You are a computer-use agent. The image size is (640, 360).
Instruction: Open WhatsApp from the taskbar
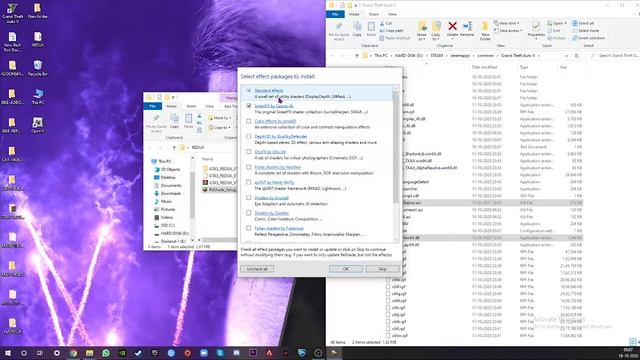(106, 353)
